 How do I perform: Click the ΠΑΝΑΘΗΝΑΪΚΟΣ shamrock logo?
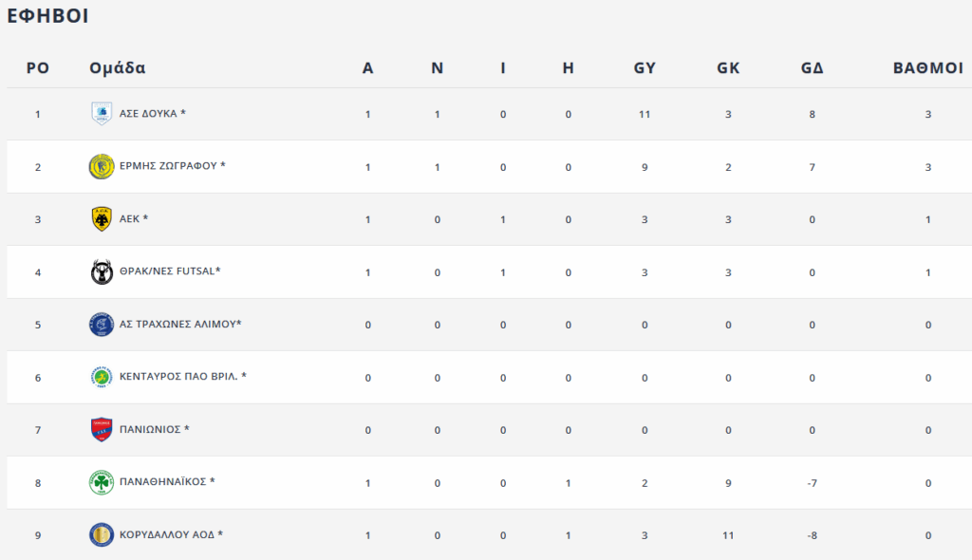[x=102, y=482]
